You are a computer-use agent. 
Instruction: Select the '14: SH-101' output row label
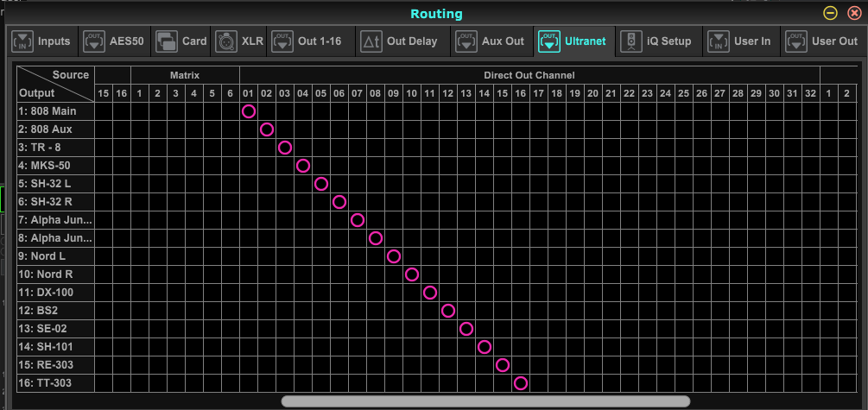(x=55, y=347)
